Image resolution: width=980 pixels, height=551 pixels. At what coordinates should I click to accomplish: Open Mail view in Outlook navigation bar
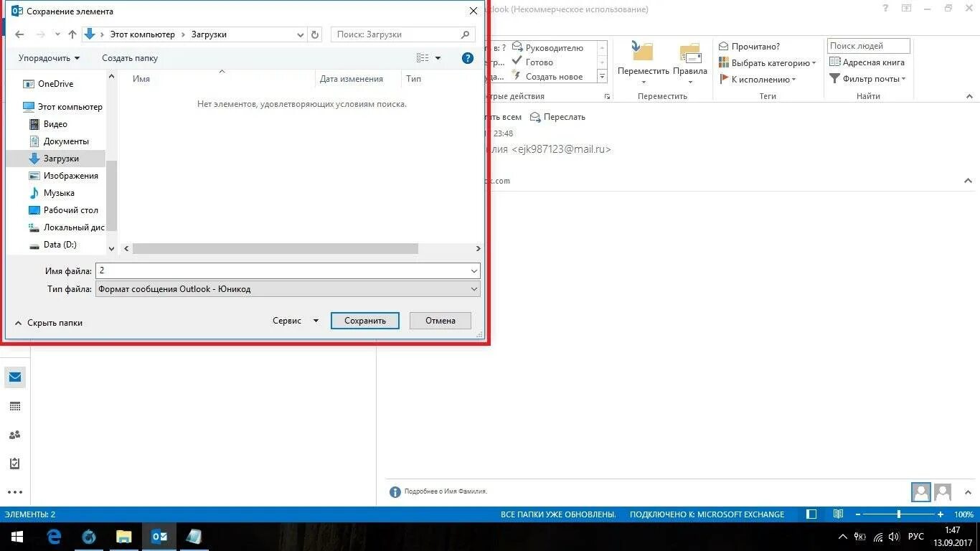coord(15,377)
